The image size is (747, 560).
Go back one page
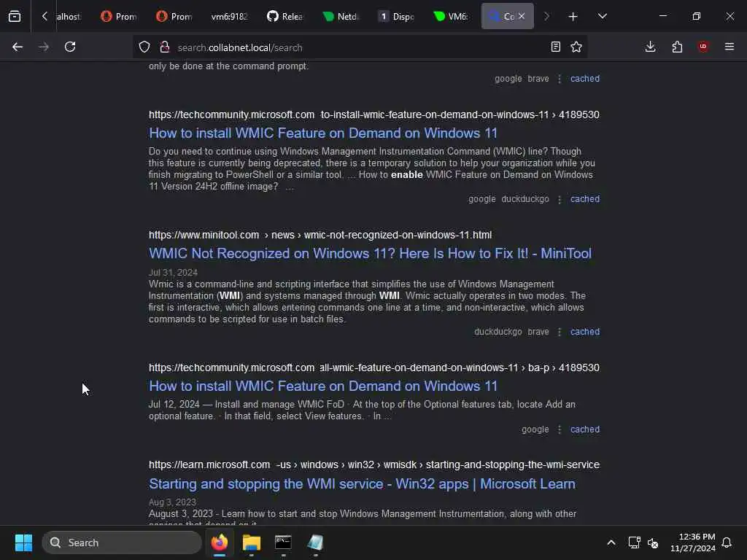(x=18, y=47)
